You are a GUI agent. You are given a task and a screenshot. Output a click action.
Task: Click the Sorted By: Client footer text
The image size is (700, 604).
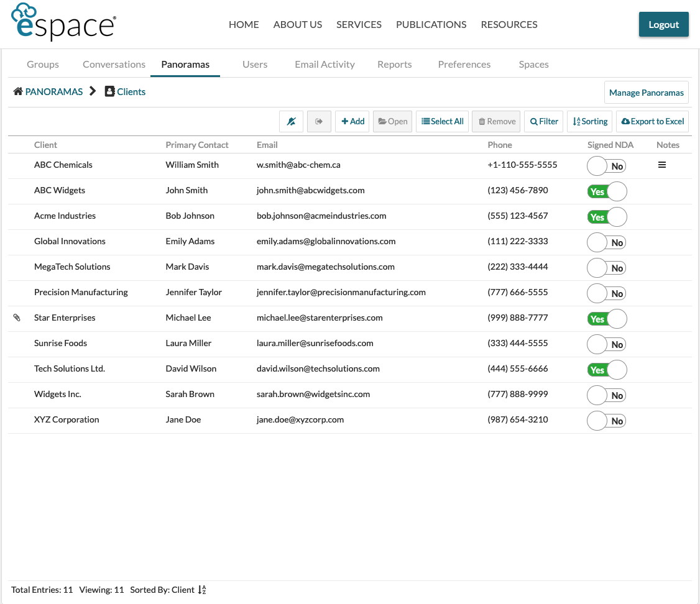click(162, 590)
